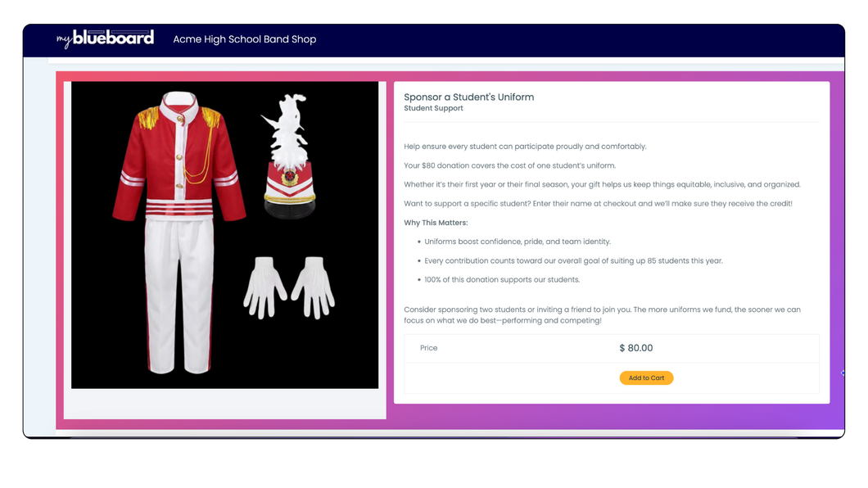Viewport: 868px width, 488px height.
Task: Click the $ 80.00 price value
Action: tap(636, 348)
